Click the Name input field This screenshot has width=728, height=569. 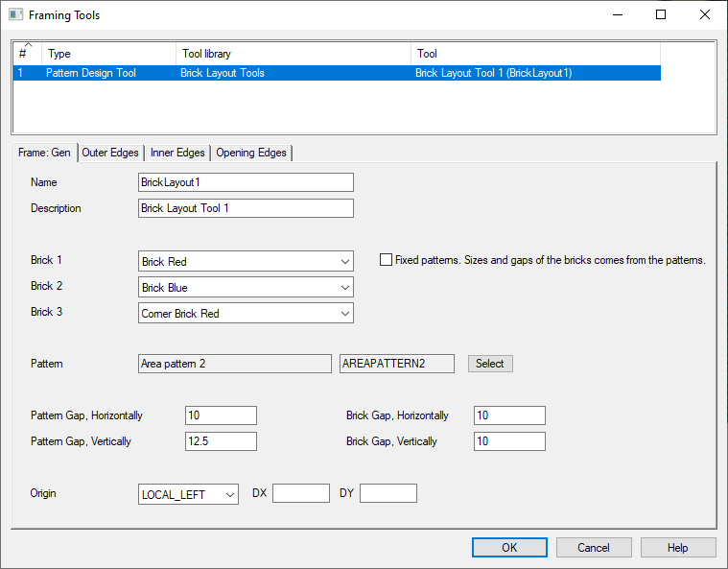point(246,182)
